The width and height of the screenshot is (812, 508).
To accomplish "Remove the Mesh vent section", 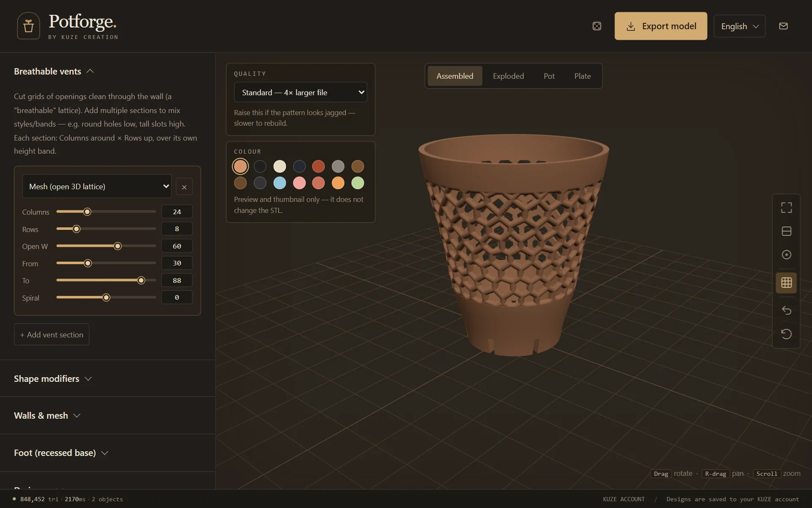I will 184,187.
